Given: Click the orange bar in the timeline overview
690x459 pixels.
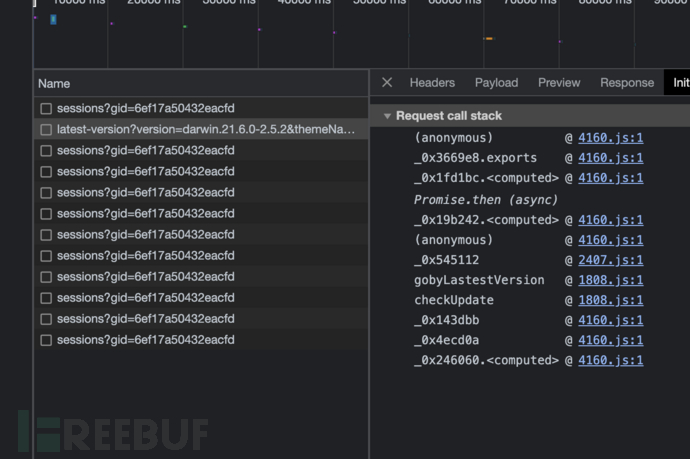Looking at the screenshot, I should pos(488,38).
